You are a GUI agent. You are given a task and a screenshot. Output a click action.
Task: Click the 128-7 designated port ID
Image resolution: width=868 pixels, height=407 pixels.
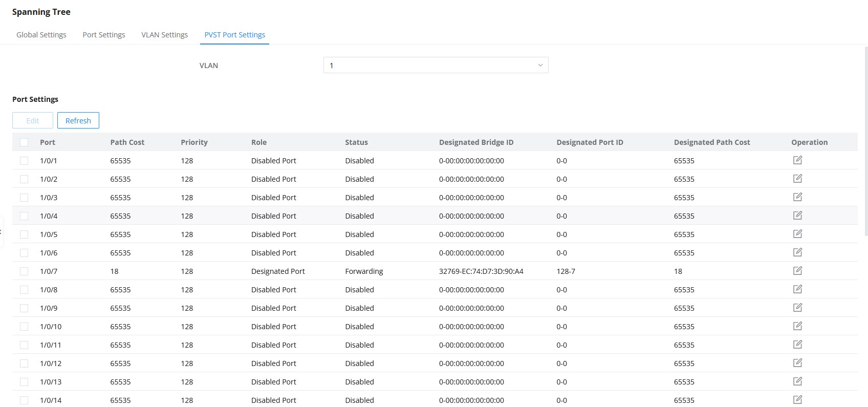tap(566, 271)
